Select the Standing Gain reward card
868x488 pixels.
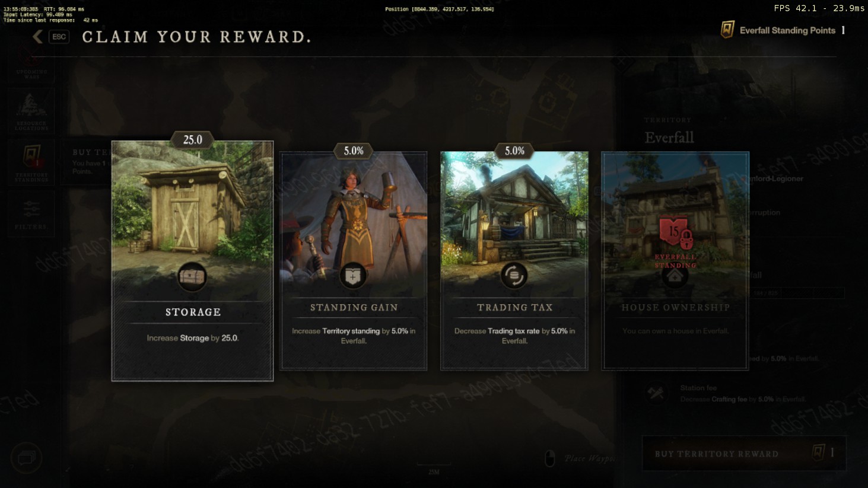tap(354, 261)
